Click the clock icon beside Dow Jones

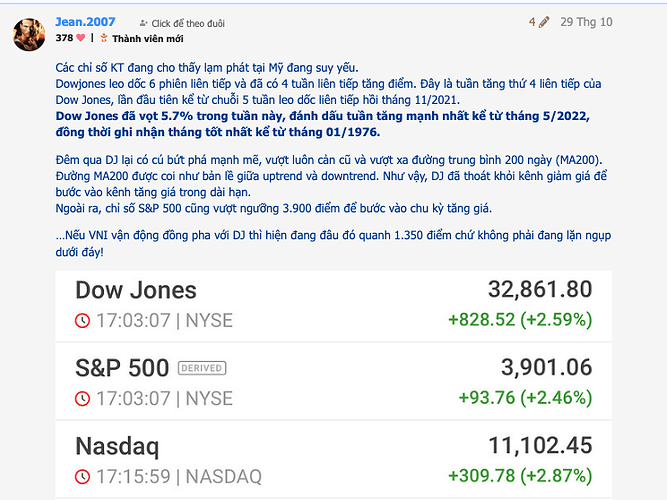[x=82, y=320]
